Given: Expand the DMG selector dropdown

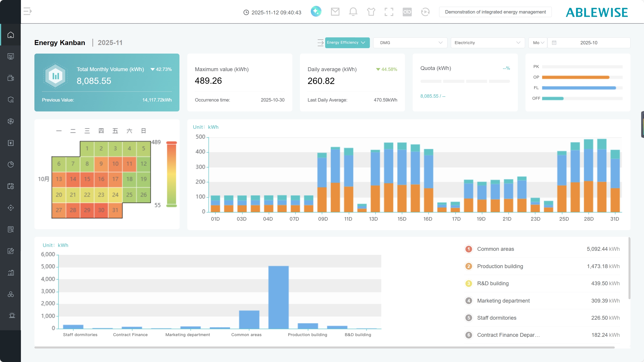Looking at the screenshot, I should (x=410, y=43).
